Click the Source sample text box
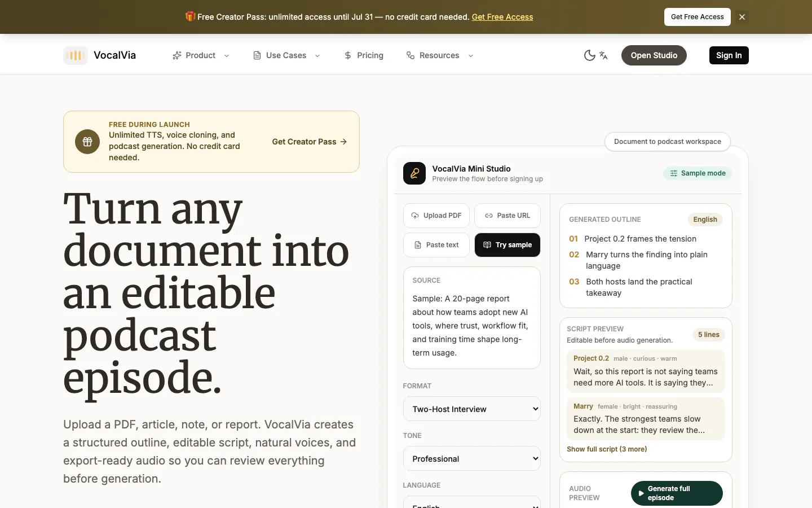Screen dimensions: 812x508 pyautogui.click(x=472, y=318)
